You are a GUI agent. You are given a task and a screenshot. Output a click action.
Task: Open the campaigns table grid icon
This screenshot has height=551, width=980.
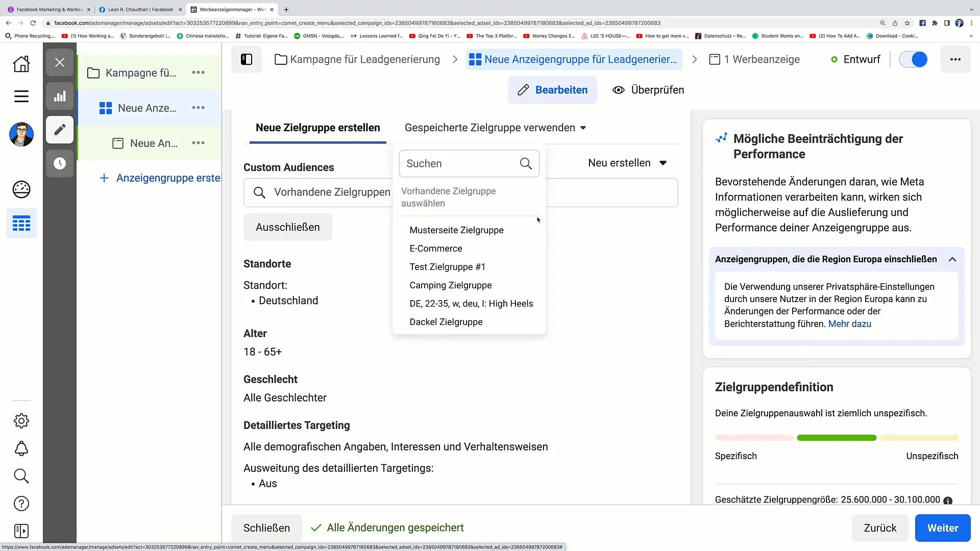pos(21,223)
